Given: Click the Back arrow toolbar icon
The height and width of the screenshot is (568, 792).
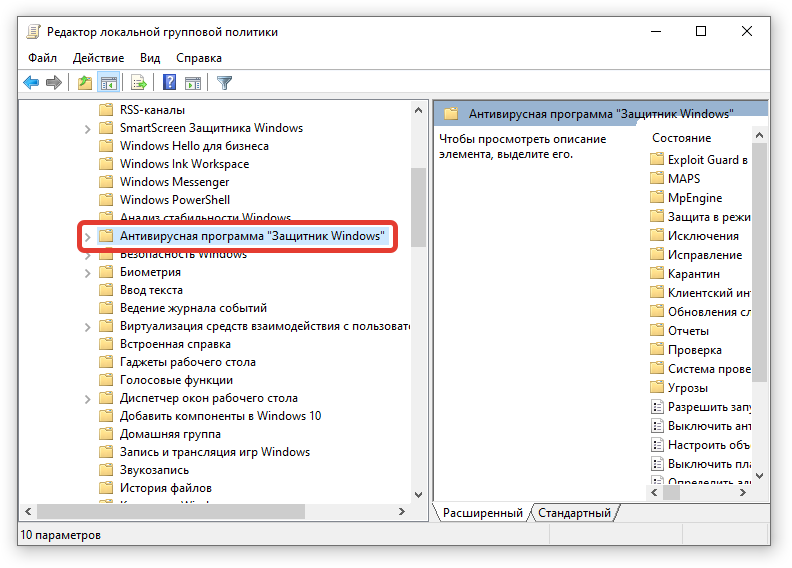Looking at the screenshot, I should pos(31,82).
